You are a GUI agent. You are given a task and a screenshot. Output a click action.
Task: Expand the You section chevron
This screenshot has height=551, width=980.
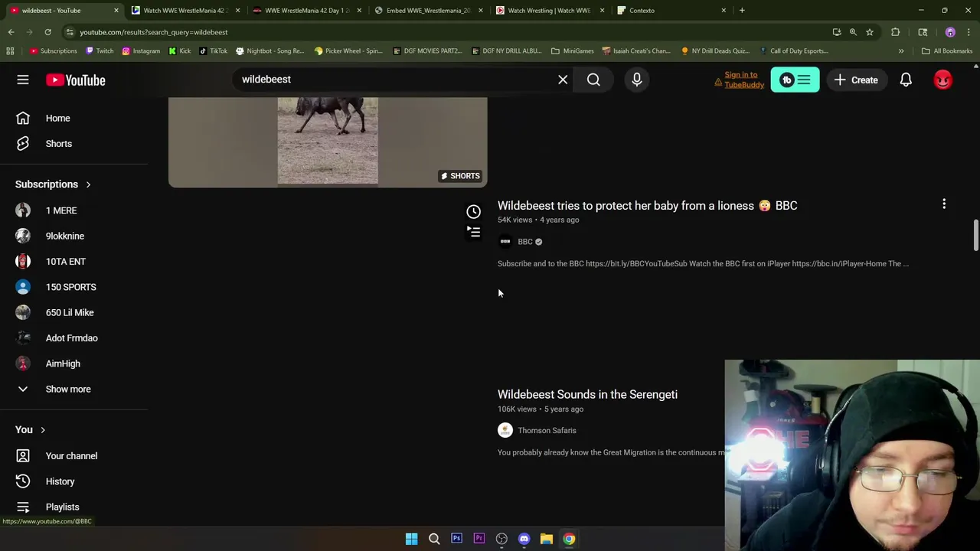43,430
